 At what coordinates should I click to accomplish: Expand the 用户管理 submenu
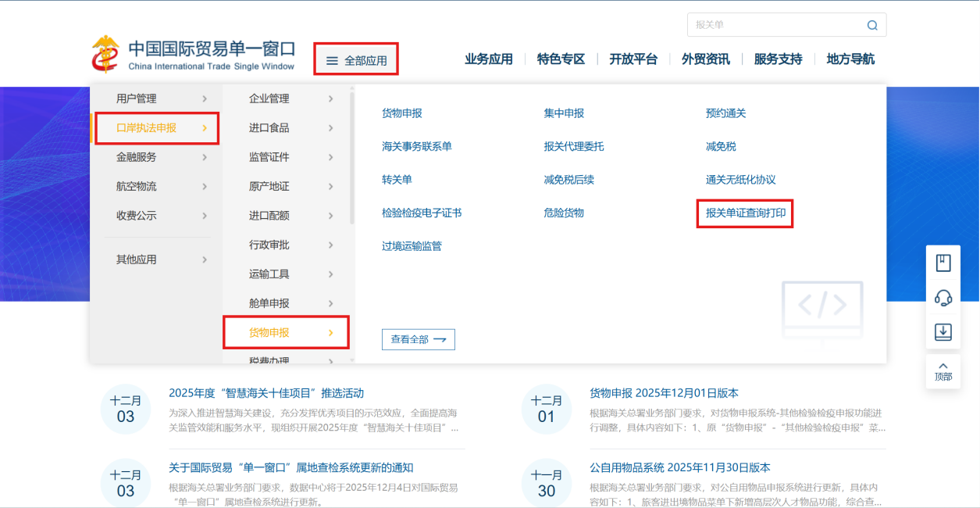tap(204, 98)
